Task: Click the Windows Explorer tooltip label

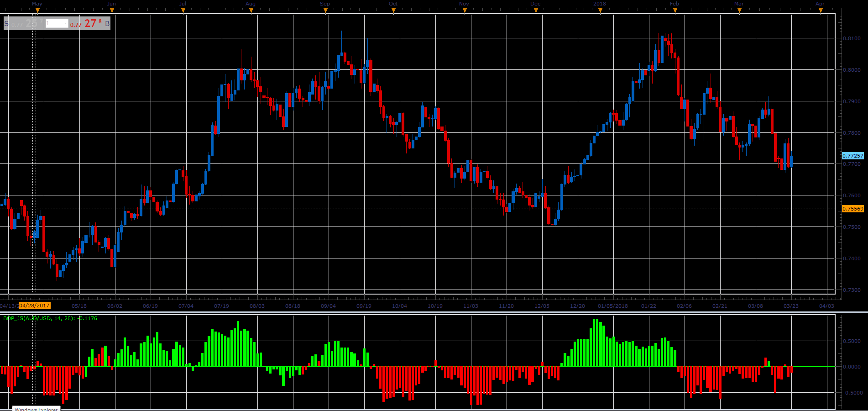Action: click(x=36, y=409)
